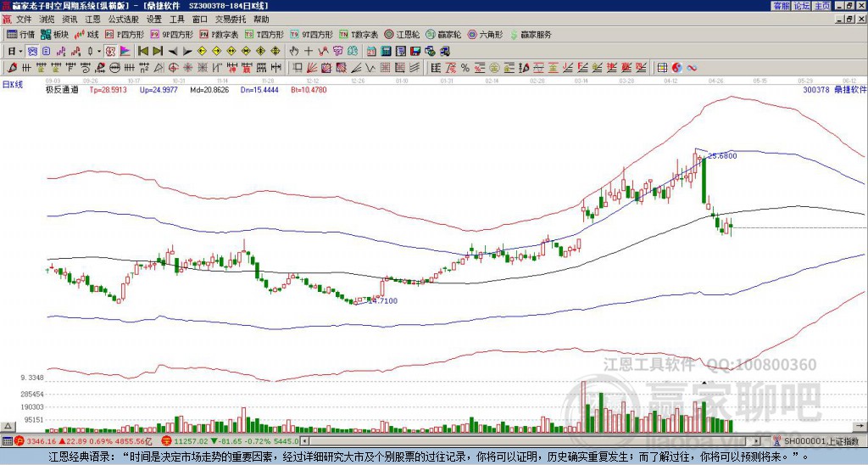Select the red pencil drawing tool
868x465 pixels.
point(12,68)
